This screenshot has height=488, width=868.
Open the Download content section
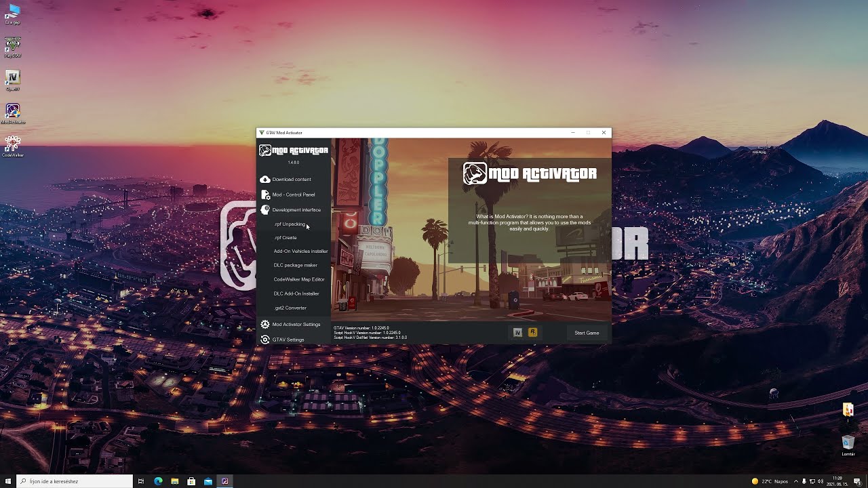293,180
